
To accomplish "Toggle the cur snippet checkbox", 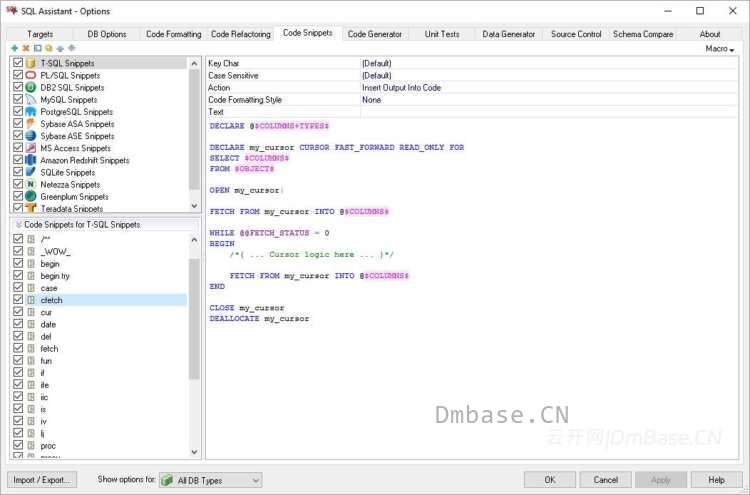I will 18,311.
